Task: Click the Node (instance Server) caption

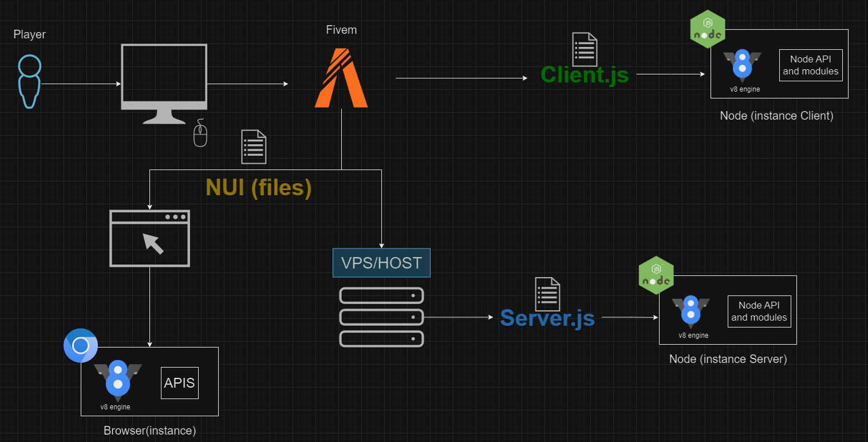Action: click(x=728, y=359)
